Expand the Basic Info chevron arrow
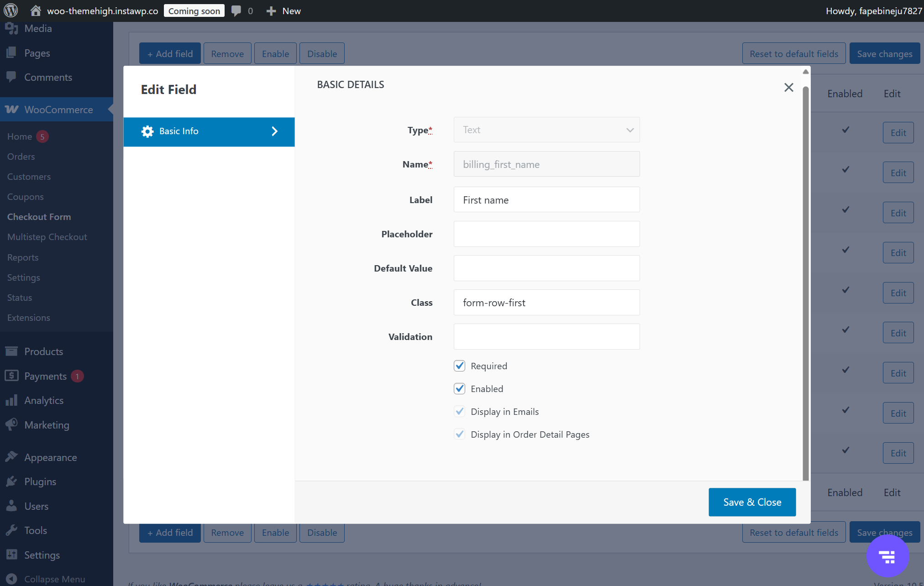Image resolution: width=924 pixels, height=586 pixels. (274, 131)
